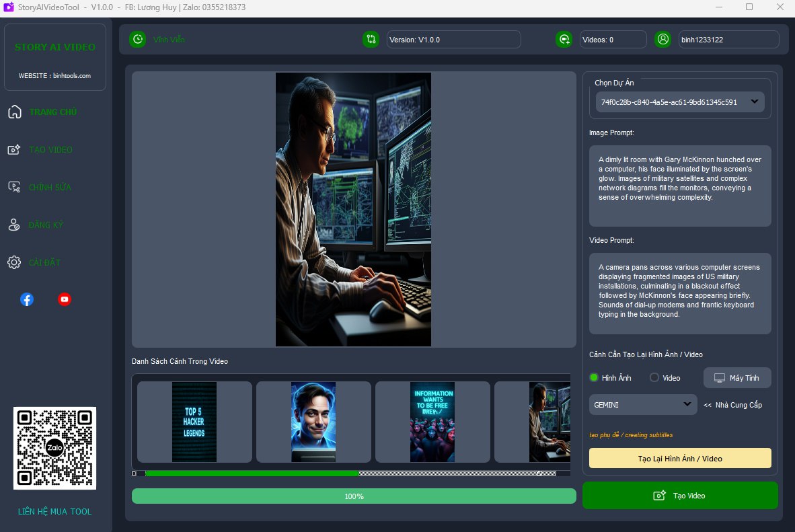Click the << Nhà Cung Cấp label
This screenshot has width=795, height=532.
tap(732, 405)
